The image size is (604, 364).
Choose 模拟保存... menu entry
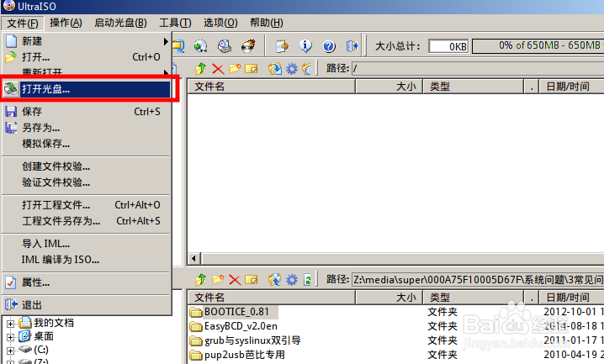tap(87, 144)
